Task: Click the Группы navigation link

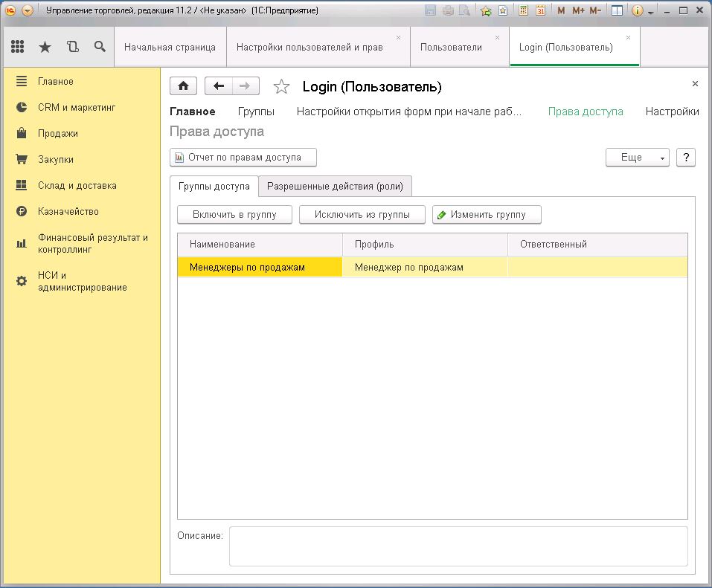Action: point(256,112)
